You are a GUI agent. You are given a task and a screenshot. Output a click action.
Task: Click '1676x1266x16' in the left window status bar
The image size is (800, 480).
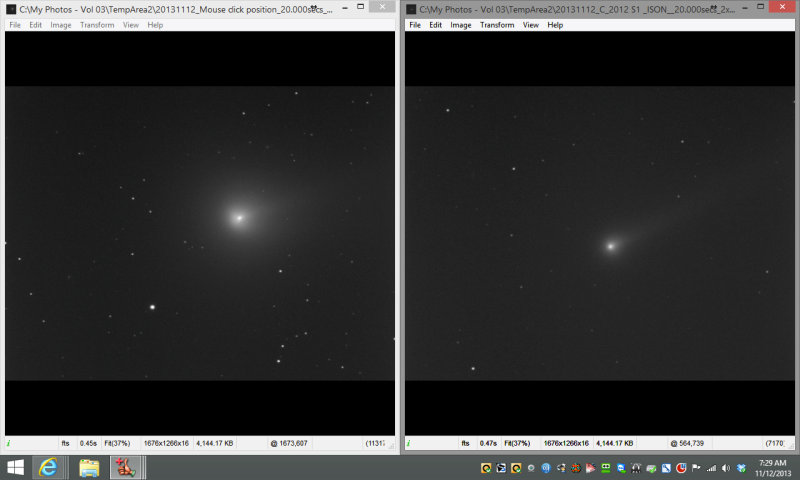pos(166,443)
